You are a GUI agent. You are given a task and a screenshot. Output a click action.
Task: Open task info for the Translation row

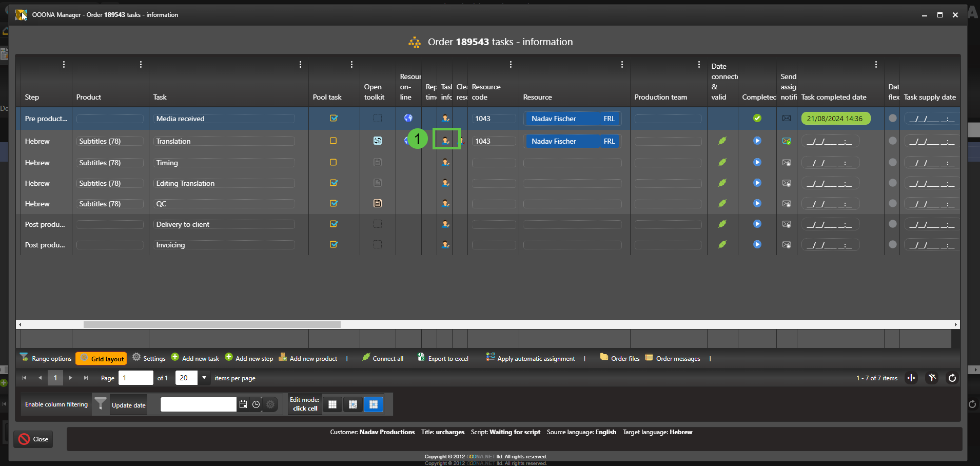[445, 141]
